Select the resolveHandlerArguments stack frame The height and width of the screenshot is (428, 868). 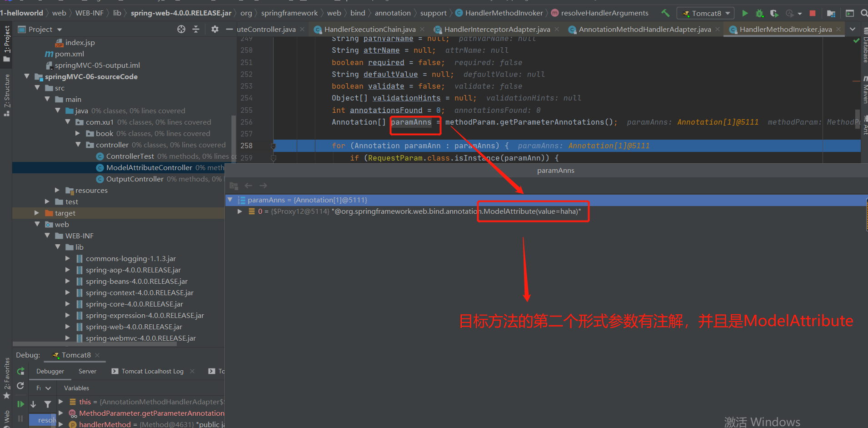coord(43,420)
